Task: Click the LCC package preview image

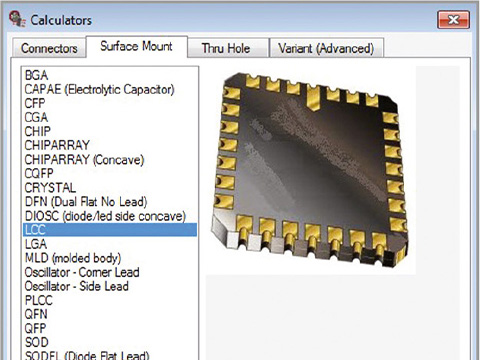Action: 310,170
